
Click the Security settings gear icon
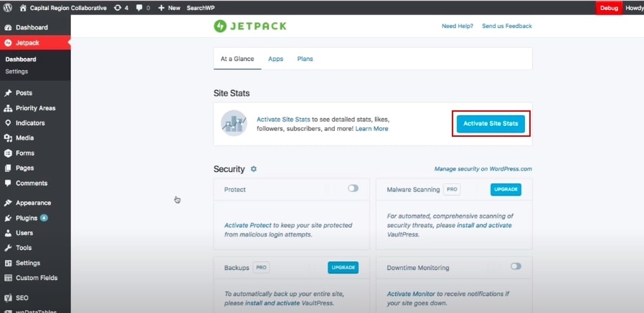254,169
